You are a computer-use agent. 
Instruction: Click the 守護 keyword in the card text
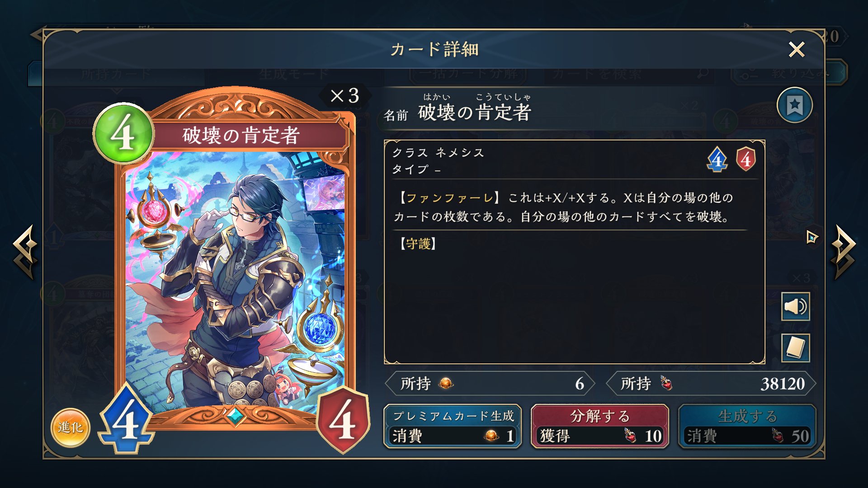418,244
